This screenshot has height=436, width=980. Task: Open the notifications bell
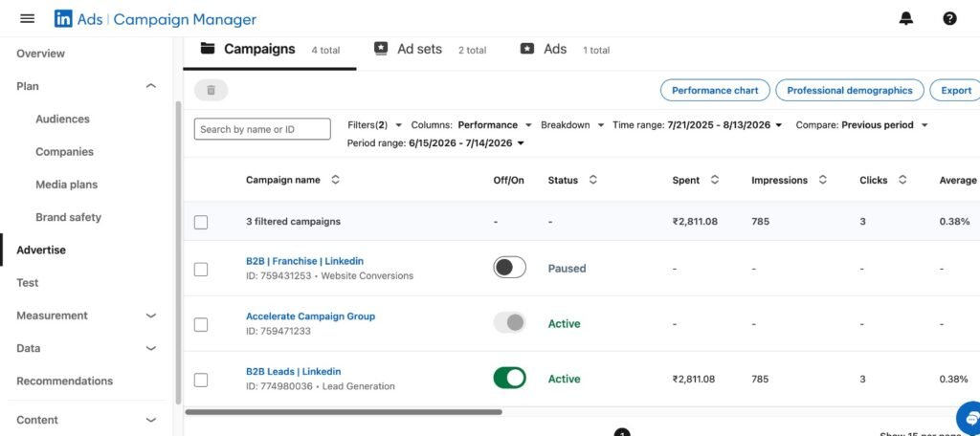tap(905, 19)
